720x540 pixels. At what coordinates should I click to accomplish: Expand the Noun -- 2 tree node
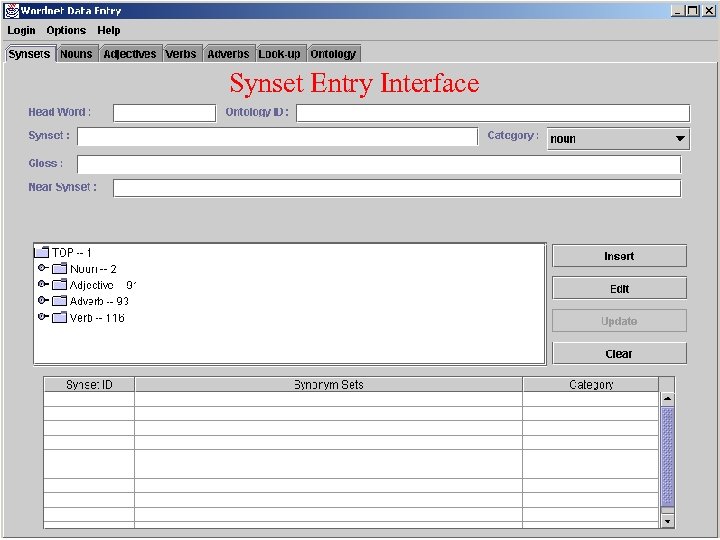[43, 268]
